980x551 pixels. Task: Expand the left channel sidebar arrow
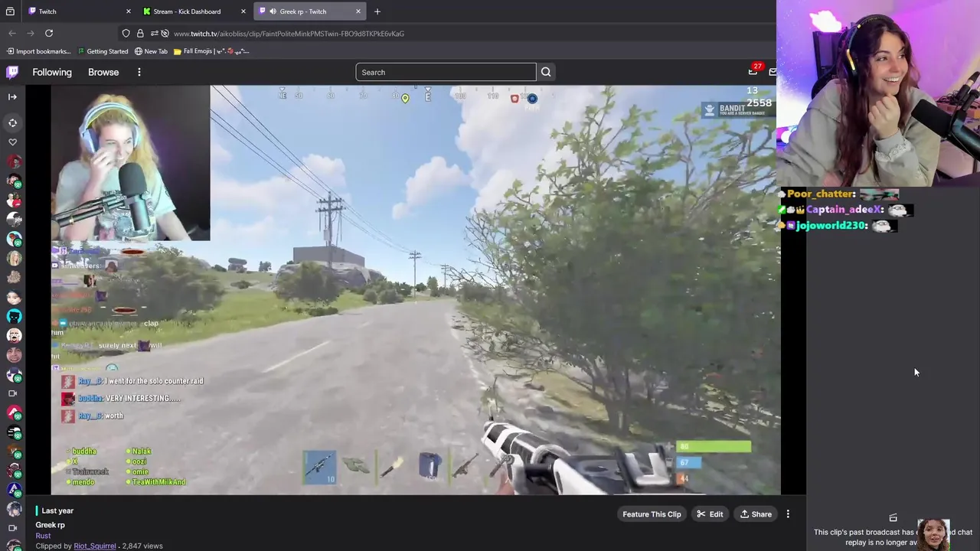click(12, 97)
